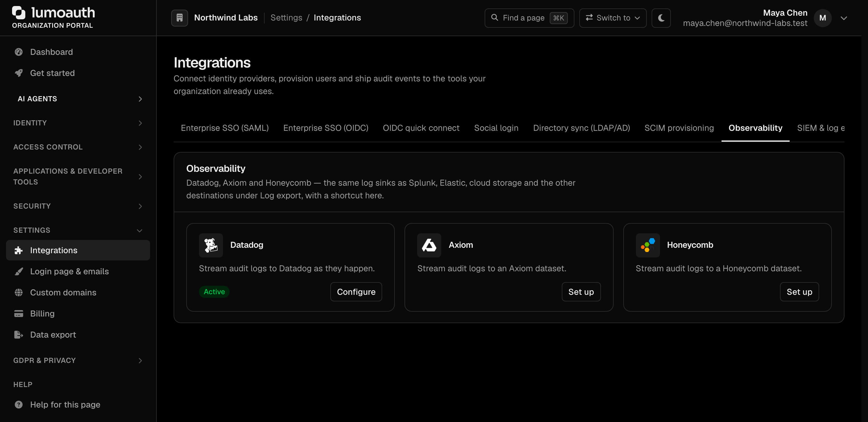The width and height of the screenshot is (868, 422).
Task: Click Set up on the Honeycomb card
Action: (x=799, y=292)
